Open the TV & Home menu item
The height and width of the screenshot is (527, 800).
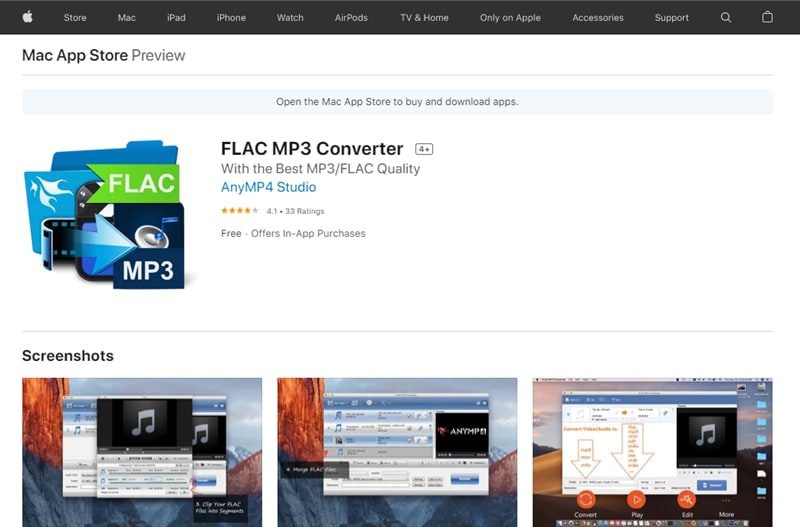424,17
